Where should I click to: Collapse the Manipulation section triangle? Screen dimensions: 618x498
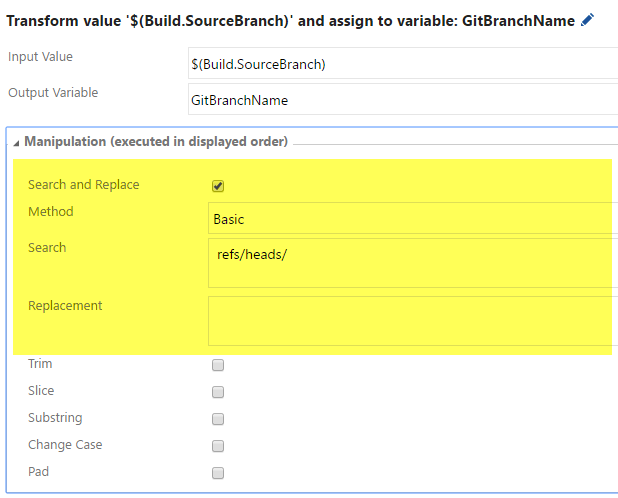[x=16, y=143]
